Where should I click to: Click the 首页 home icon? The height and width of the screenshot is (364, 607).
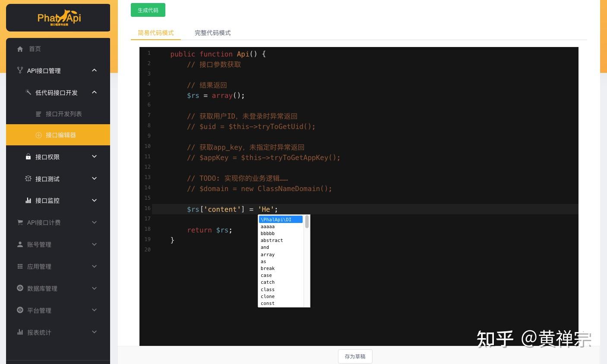(20, 49)
